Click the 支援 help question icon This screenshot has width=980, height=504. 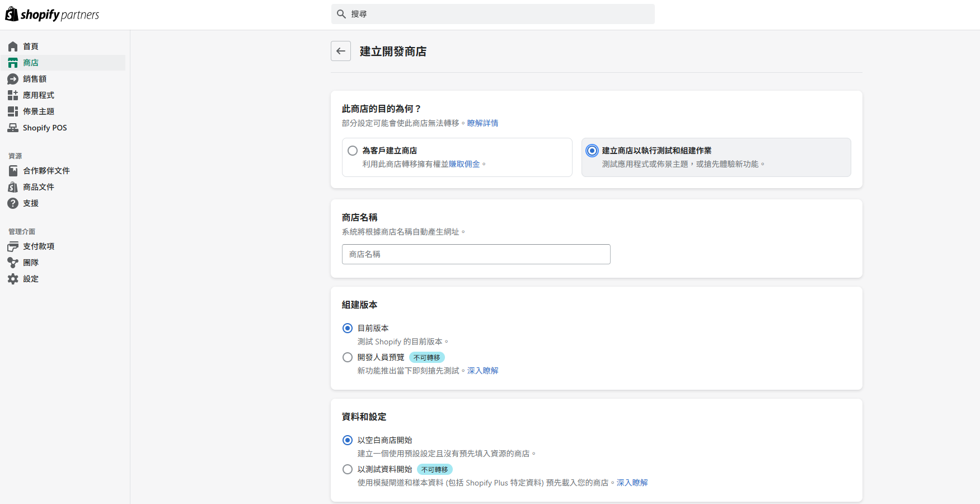tap(13, 203)
